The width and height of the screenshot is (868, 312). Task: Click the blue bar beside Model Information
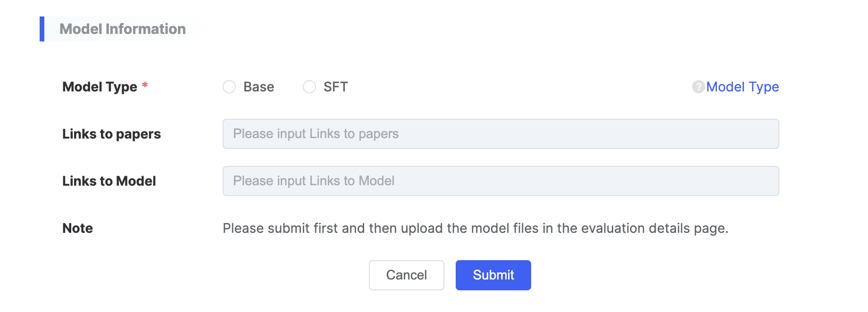[x=42, y=29]
